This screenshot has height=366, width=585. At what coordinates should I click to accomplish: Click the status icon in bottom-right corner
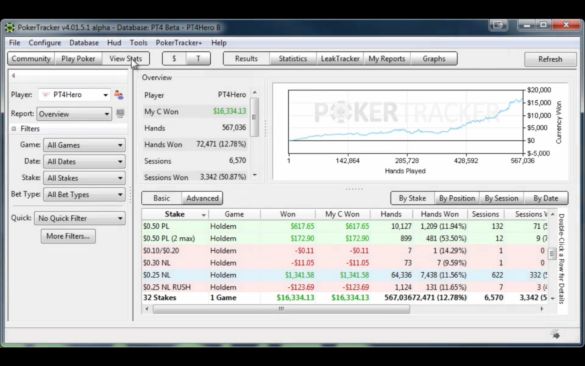click(x=556, y=335)
